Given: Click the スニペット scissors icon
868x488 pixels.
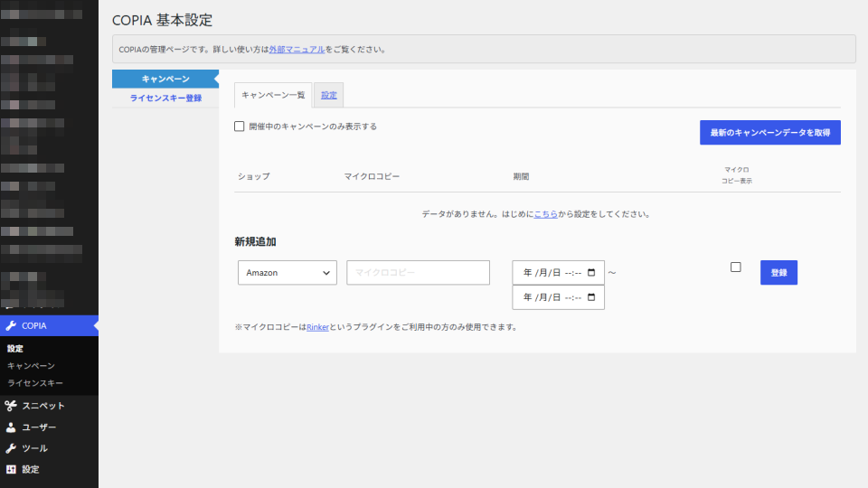Looking at the screenshot, I should point(11,406).
